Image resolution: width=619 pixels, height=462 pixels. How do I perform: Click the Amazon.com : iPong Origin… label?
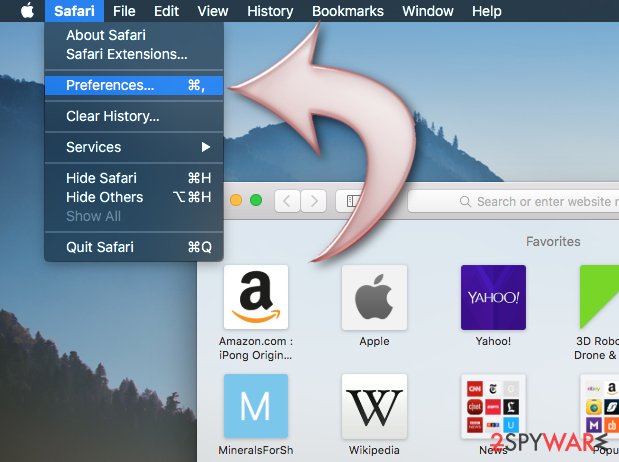256,348
